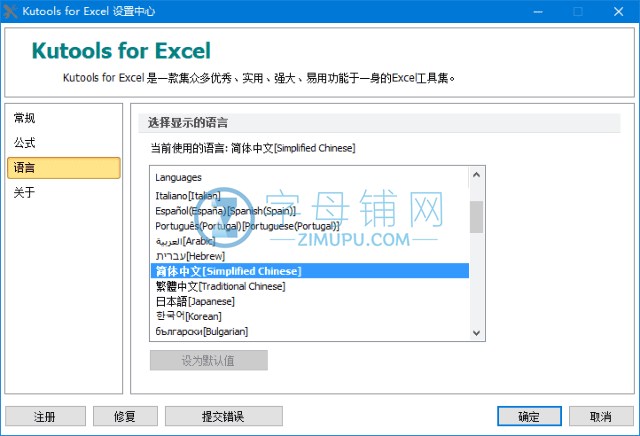The width and height of the screenshot is (640, 436).
Task: Choose Español [Spanish(Spain)] language
Action: tap(310, 211)
